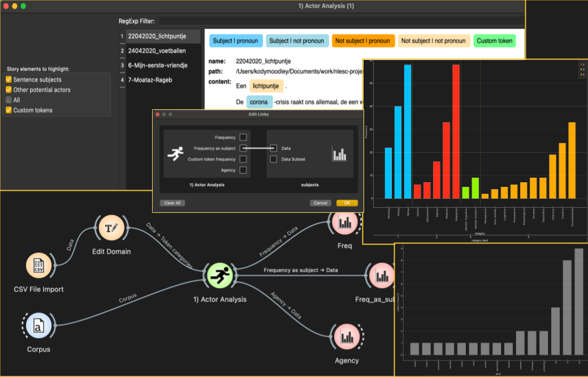Viewport: 588px width, 377px height.
Task: Enable the All story elements checkbox
Action: [8, 100]
